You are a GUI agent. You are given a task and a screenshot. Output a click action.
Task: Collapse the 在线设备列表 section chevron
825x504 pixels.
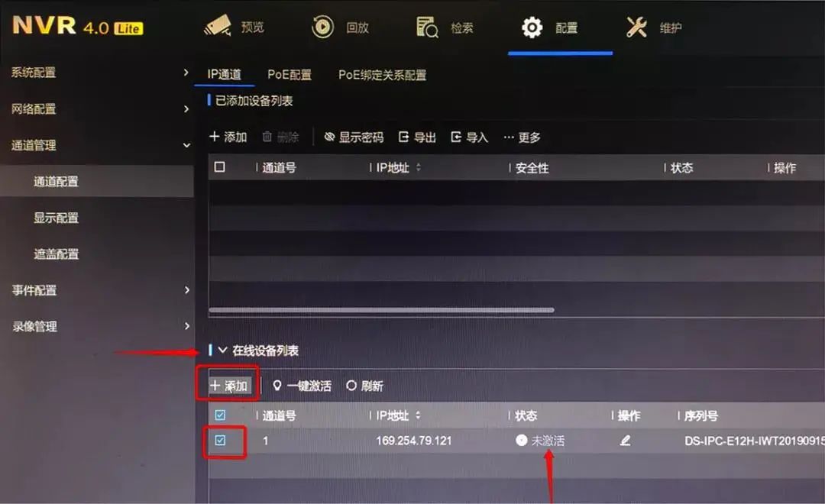pos(222,350)
